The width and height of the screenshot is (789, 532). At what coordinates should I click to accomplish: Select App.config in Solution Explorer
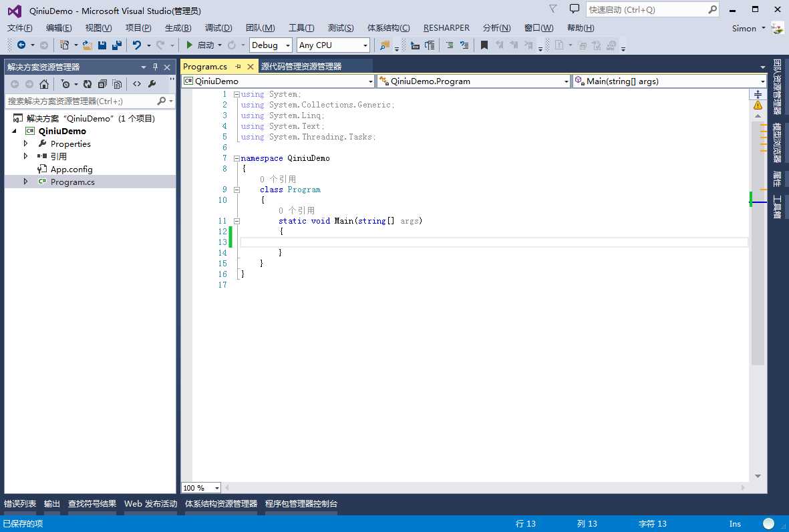[71, 170]
